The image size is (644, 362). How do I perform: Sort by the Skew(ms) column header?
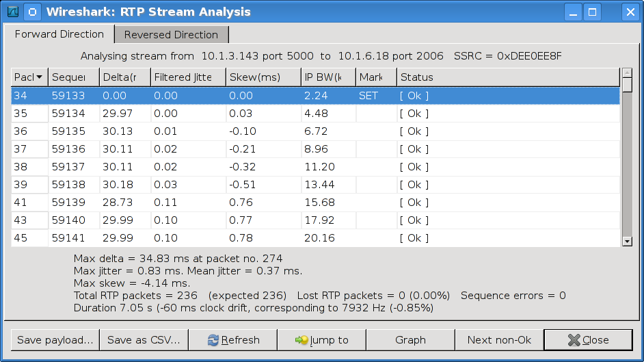point(263,77)
